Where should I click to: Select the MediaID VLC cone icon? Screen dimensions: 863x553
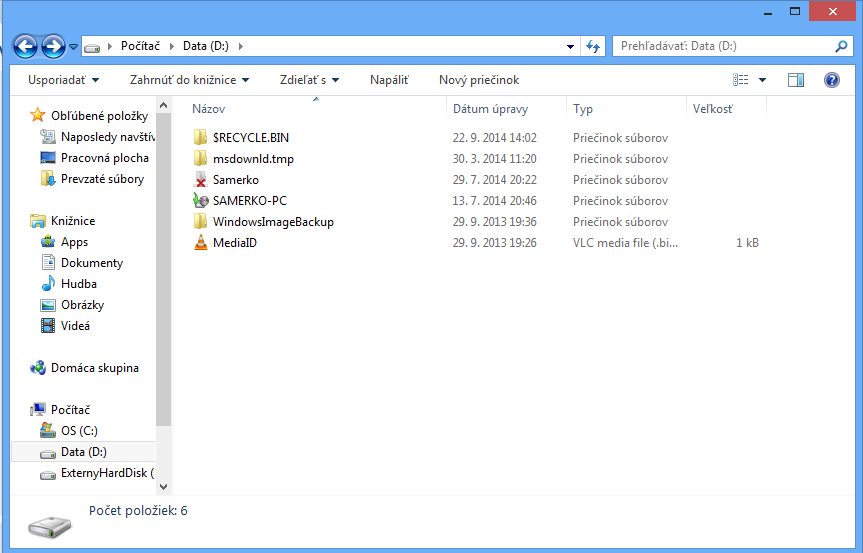click(201, 242)
